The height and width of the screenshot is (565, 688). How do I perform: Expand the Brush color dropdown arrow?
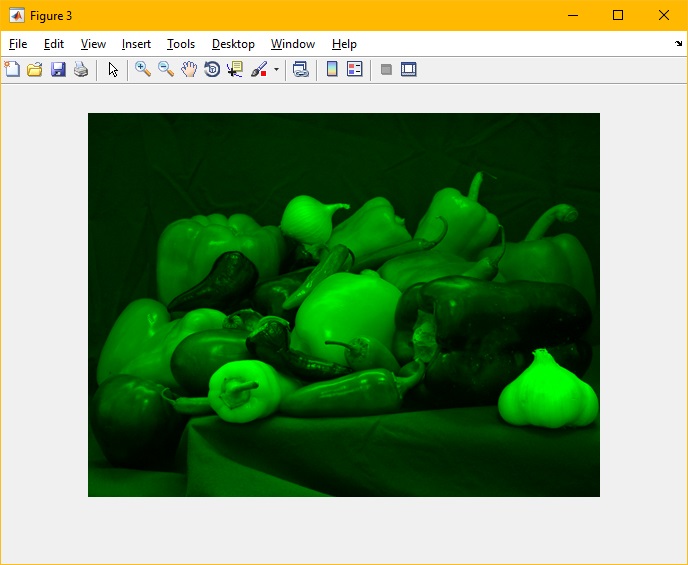(276, 70)
